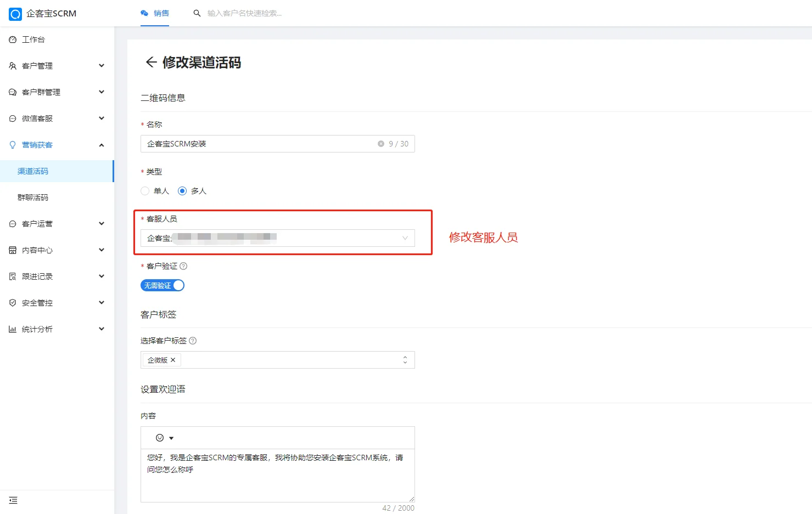Image resolution: width=812 pixels, height=514 pixels.
Task: Collapse the sidebar with the bottom menu icon
Action: point(13,500)
